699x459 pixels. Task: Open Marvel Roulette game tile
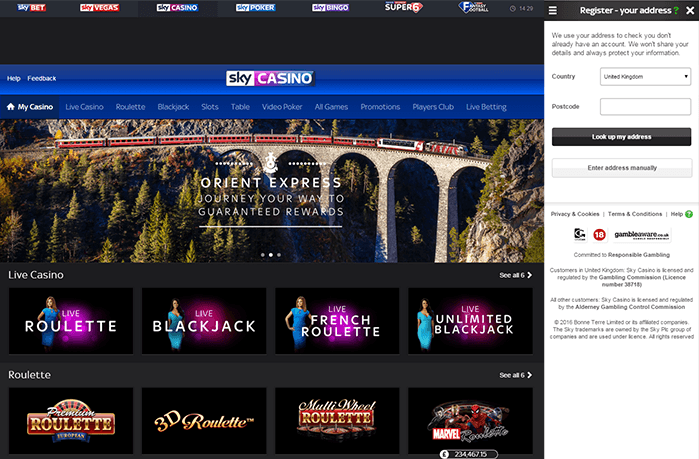(470, 421)
